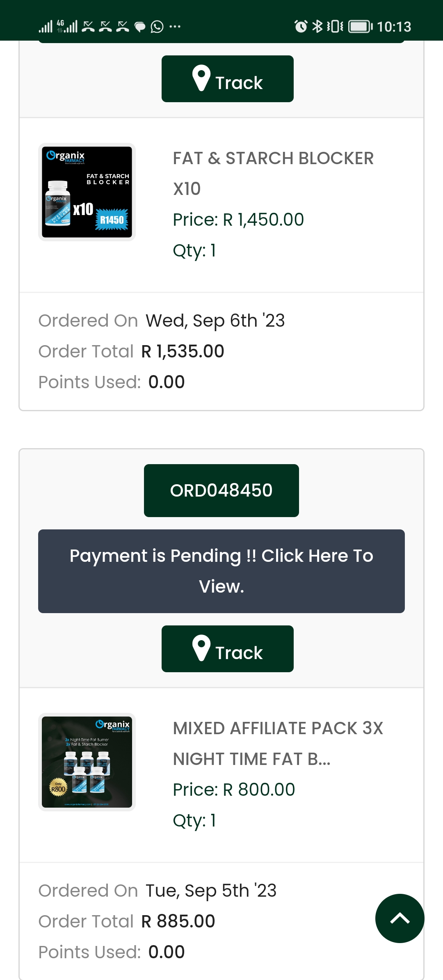Image resolution: width=443 pixels, height=980 pixels.
Task: Open order number ORD048450
Action: 221,490
